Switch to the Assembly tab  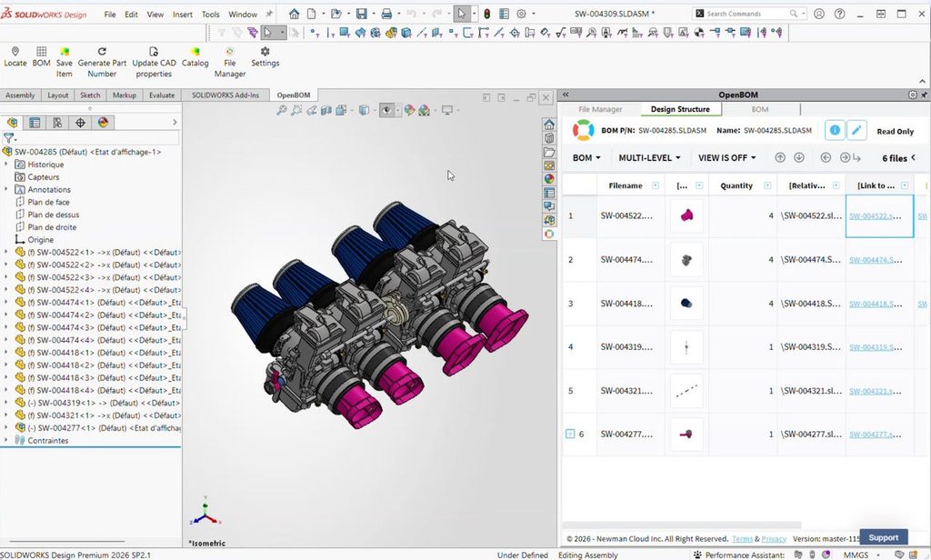(20, 95)
